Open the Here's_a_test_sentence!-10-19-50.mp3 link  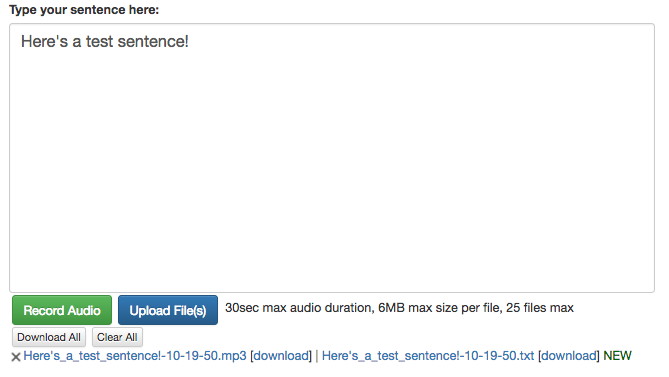click(x=135, y=356)
